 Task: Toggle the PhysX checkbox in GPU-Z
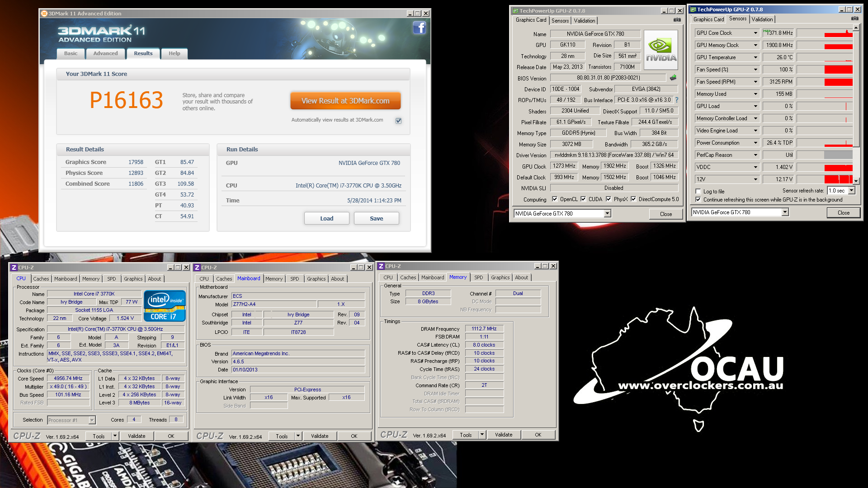[609, 199]
